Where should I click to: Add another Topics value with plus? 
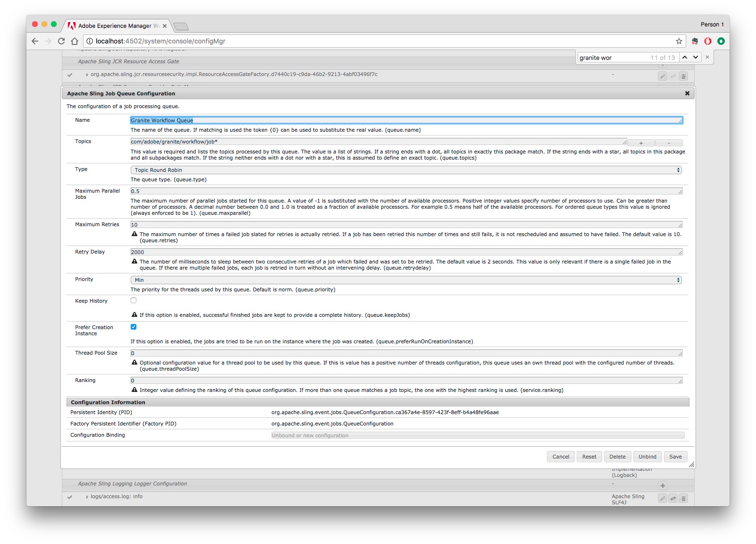[x=641, y=143]
